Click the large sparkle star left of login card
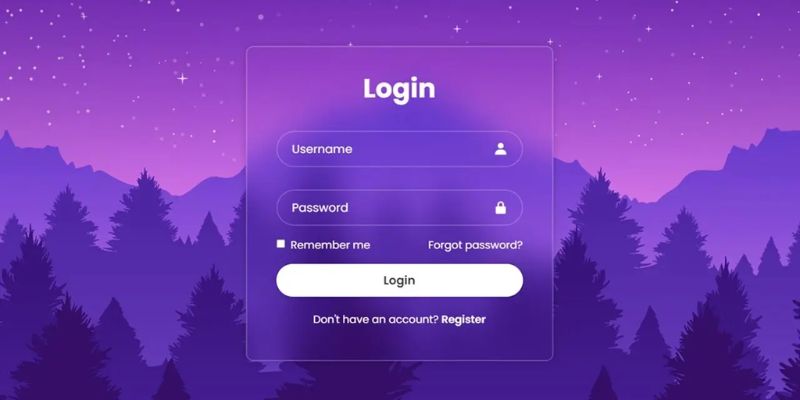Viewport: 800px width, 400px height. tap(182, 79)
